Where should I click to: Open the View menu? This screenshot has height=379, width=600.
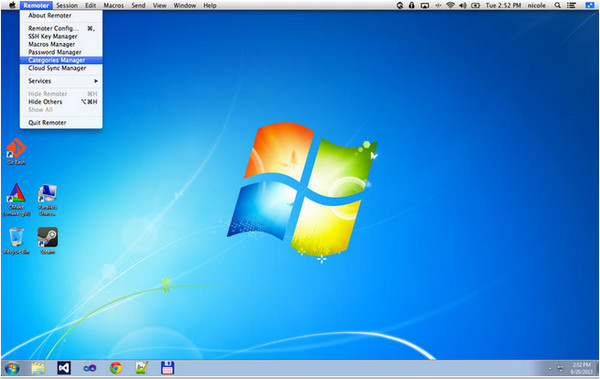(160, 5)
